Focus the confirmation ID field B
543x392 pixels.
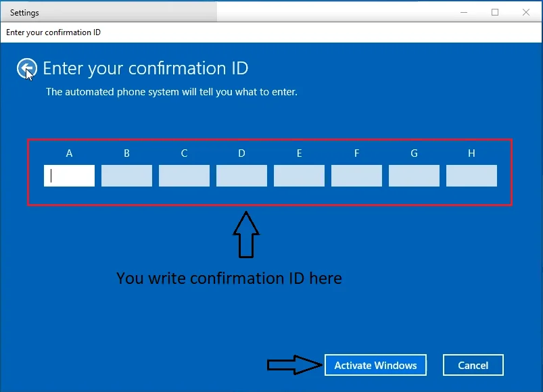[x=126, y=176]
